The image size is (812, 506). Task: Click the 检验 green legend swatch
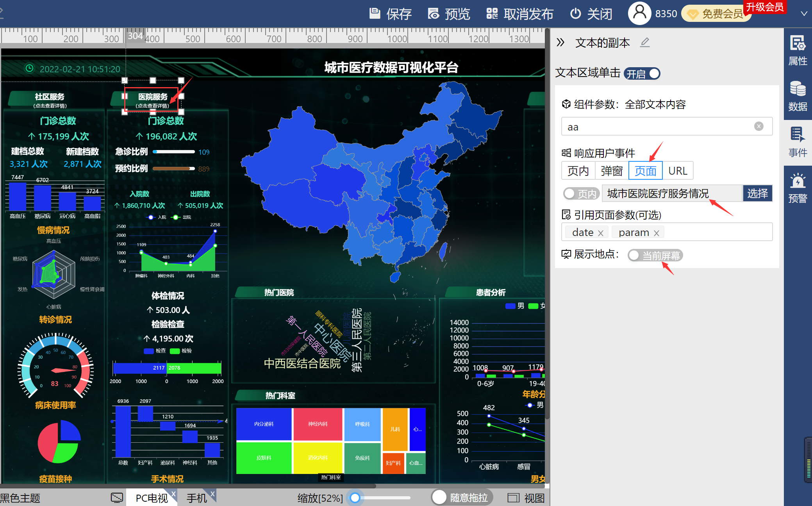(175, 351)
